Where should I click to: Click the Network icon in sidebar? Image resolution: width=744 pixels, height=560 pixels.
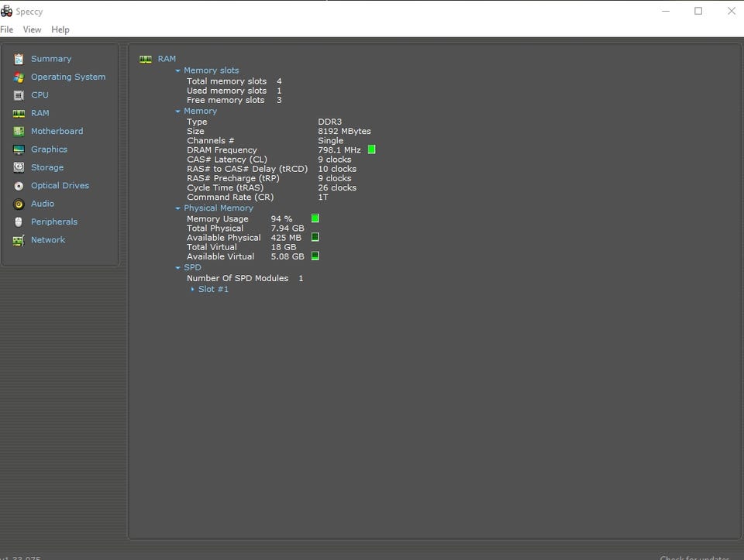[x=19, y=240]
